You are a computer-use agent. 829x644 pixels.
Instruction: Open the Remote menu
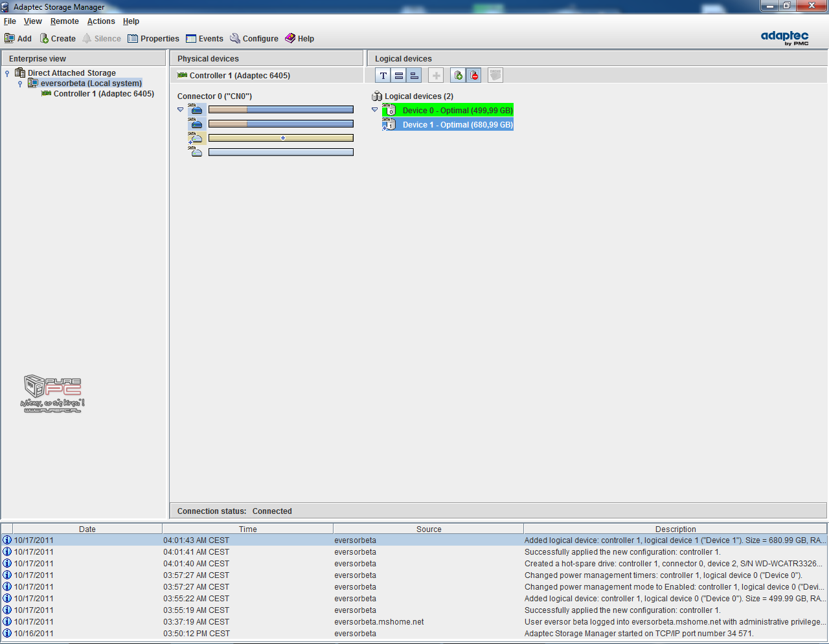(65, 21)
